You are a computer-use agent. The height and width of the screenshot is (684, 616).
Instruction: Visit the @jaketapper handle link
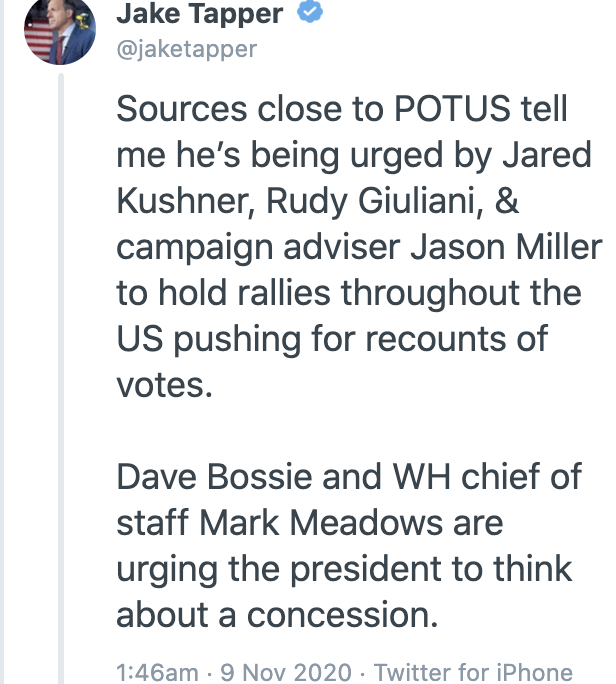click(187, 49)
